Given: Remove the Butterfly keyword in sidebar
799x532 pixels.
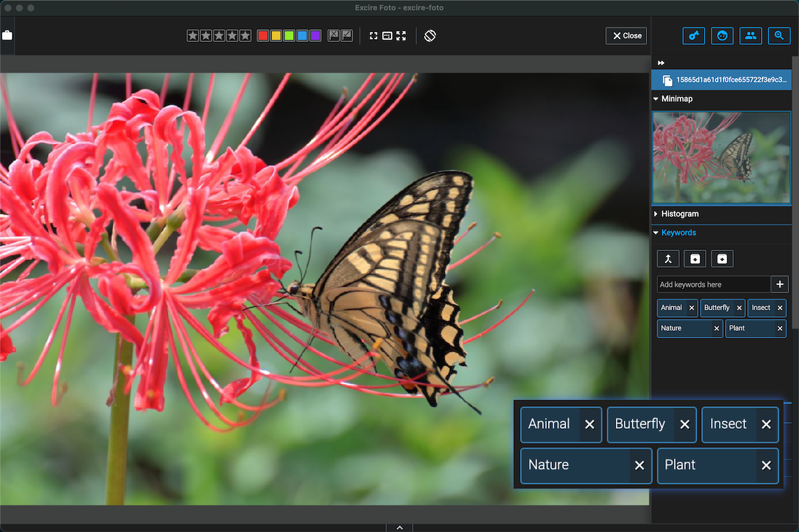Looking at the screenshot, I should point(738,308).
